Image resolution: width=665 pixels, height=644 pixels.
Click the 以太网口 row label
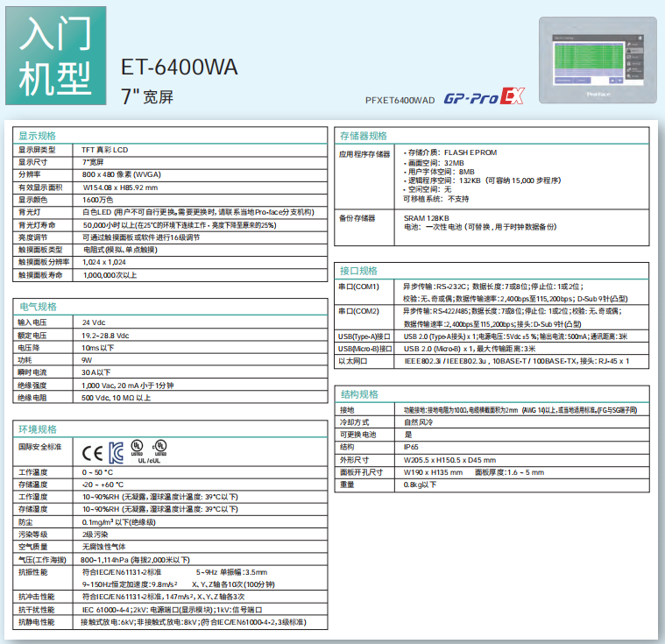click(353, 361)
